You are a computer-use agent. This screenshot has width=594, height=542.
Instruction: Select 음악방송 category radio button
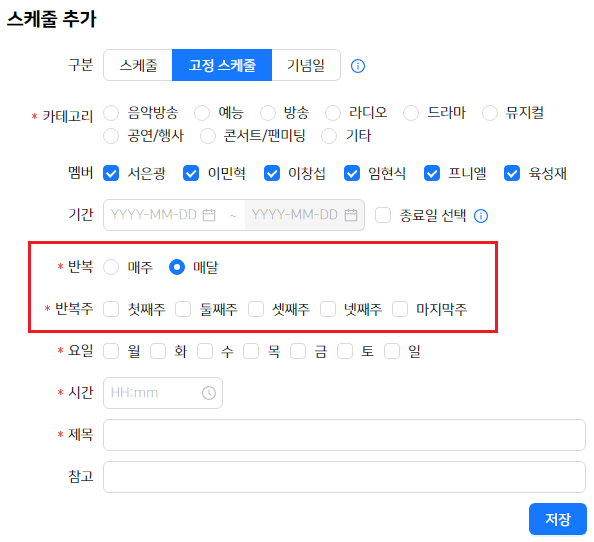[111, 113]
